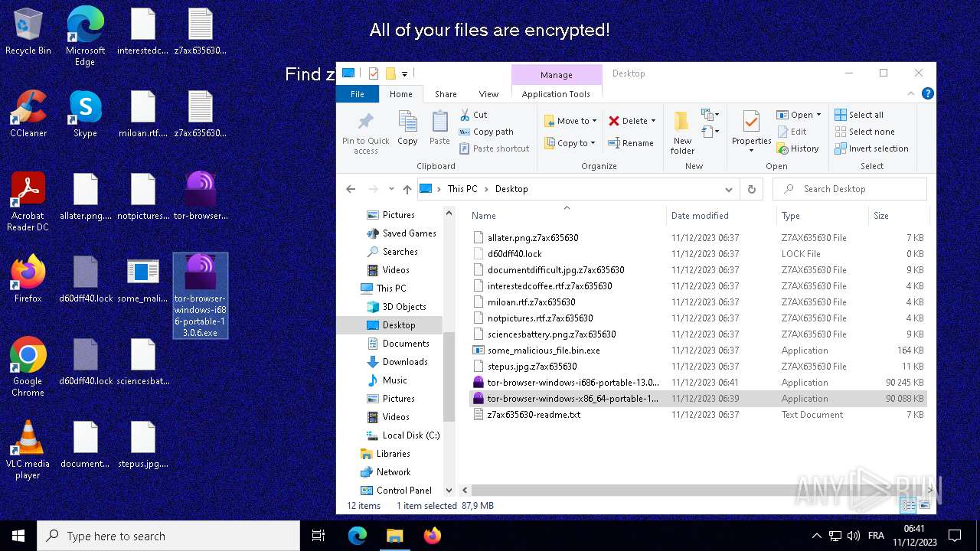Switch to the Share tab
Viewport: 980px width, 551px height.
pyautogui.click(x=446, y=94)
